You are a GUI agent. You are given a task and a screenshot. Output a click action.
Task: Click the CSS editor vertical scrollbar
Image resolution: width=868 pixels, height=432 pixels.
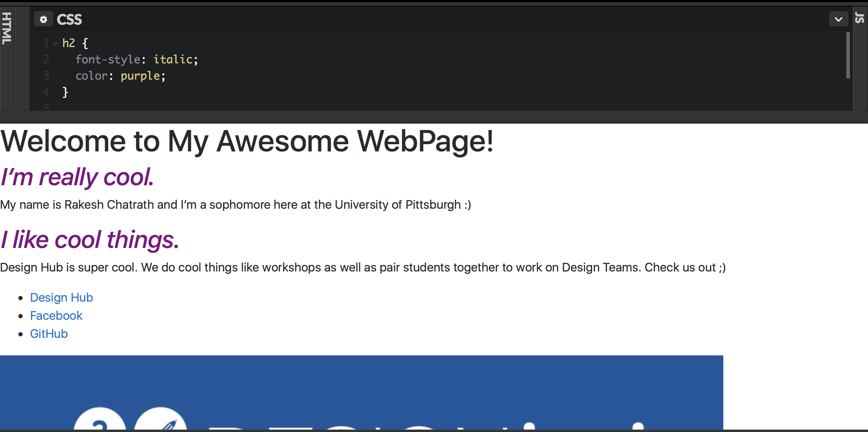pos(848,55)
